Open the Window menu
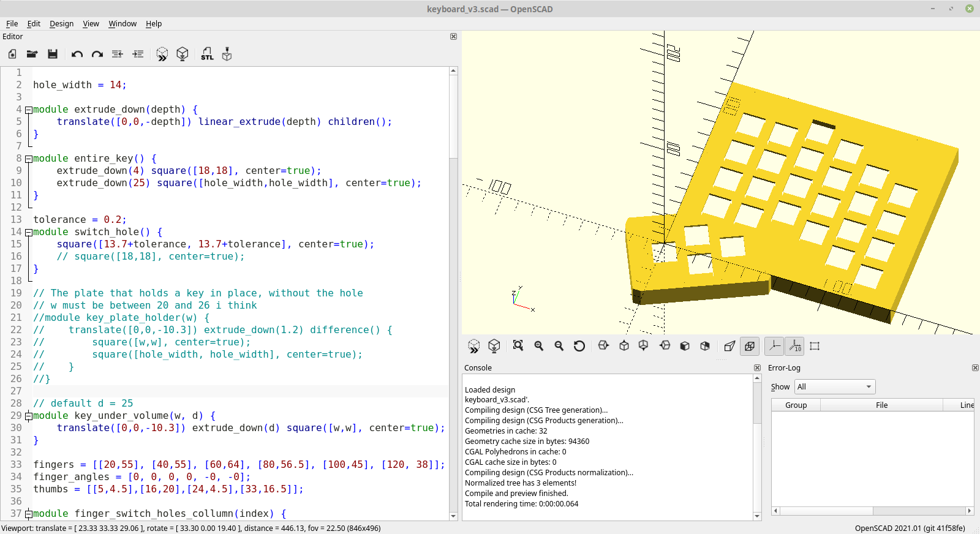This screenshot has height=534, width=980. pos(123,23)
